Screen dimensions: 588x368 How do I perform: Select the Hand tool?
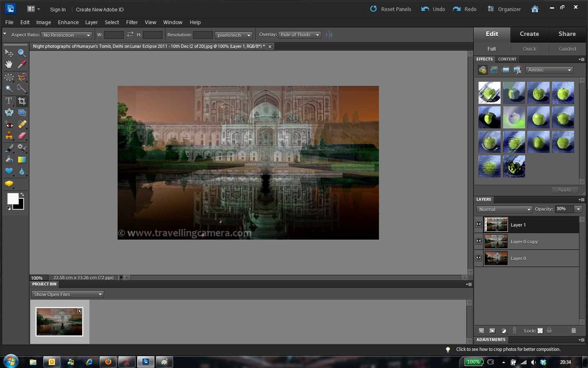tap(9, 64)
